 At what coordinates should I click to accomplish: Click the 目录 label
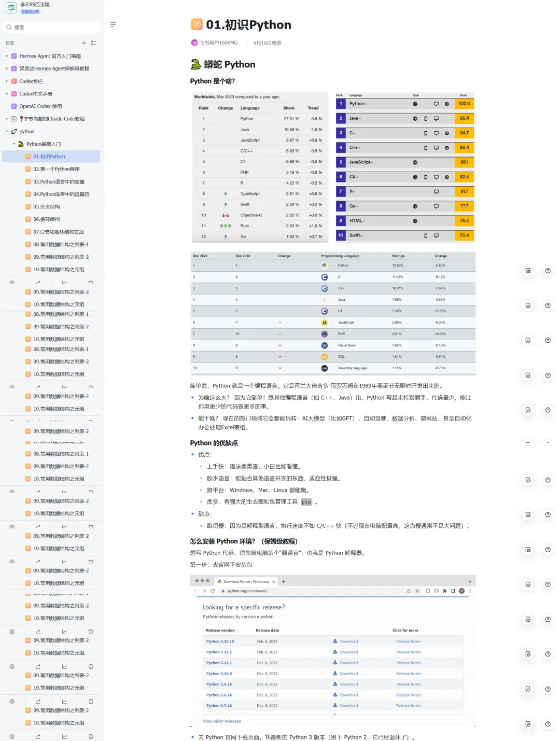10,43
